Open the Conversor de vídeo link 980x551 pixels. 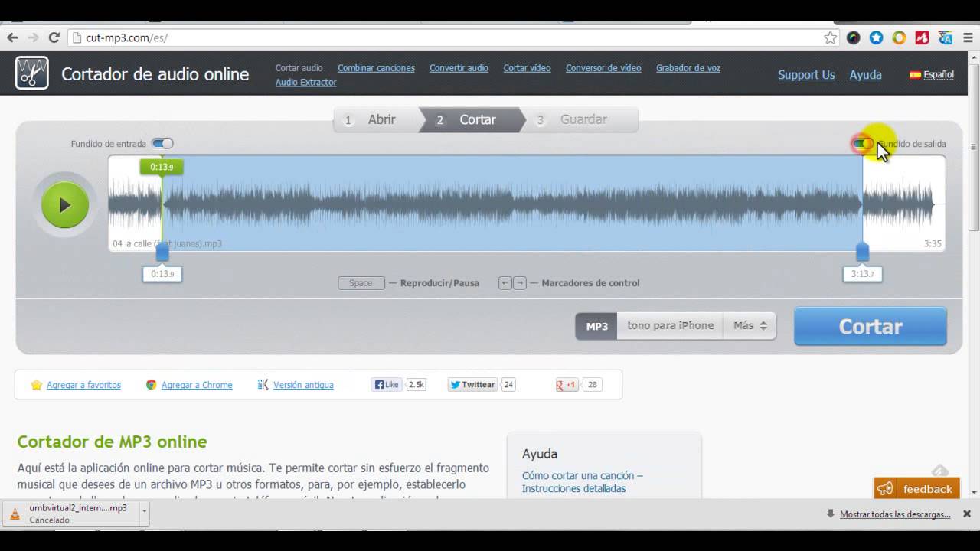[x=603, y=68]
